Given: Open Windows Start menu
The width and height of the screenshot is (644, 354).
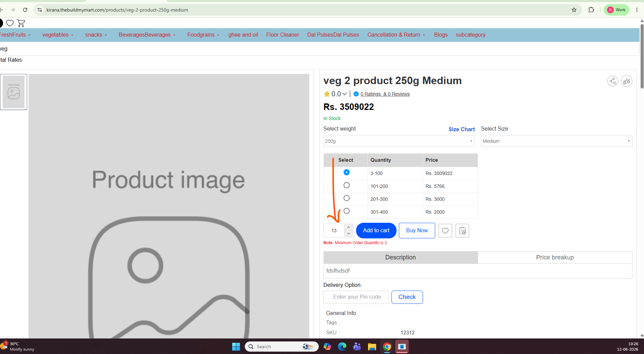Looking at the screenshot, I should pos(236,347).
